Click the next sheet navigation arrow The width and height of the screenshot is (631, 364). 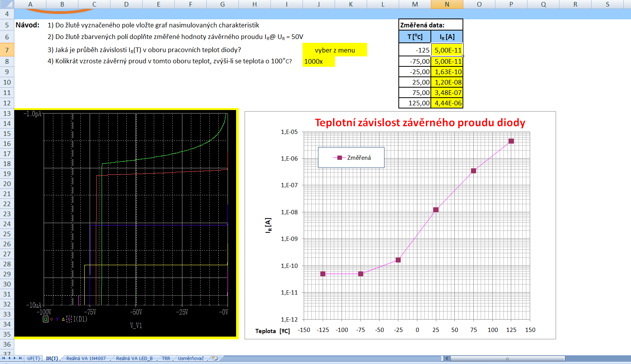pyautogui.click(x=15, y=358)
